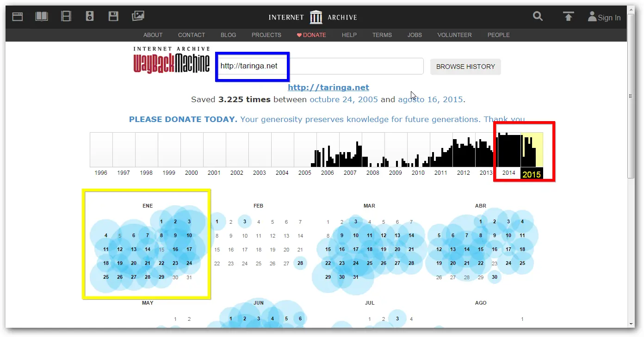644x337 pixels.
Task: Follow the http://taringa.net link
Action: tap(328, 87)
